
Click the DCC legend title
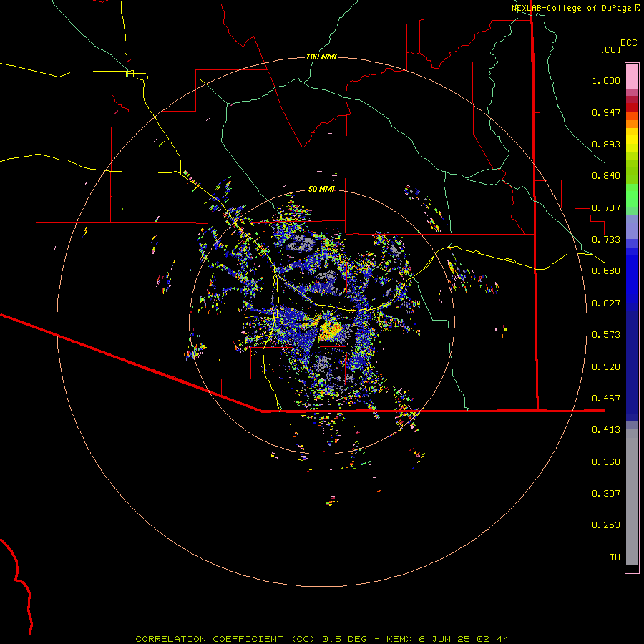[629, 43]
